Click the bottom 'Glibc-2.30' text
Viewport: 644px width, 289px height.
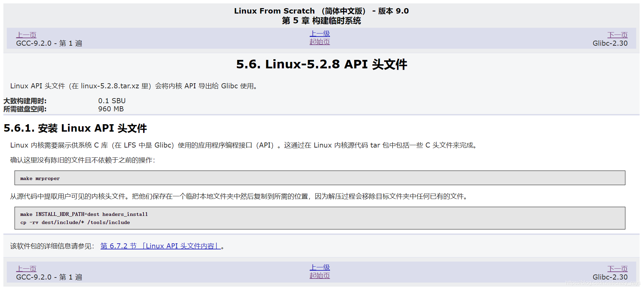610,277
